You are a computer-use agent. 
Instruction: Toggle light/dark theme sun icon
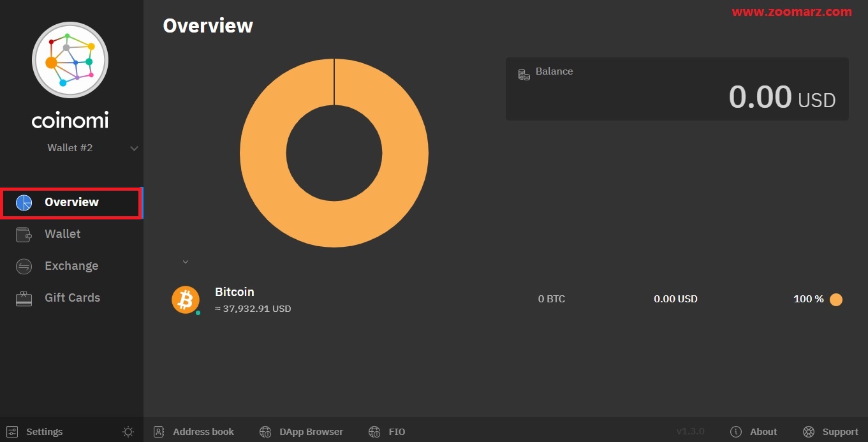coord(128,432)
